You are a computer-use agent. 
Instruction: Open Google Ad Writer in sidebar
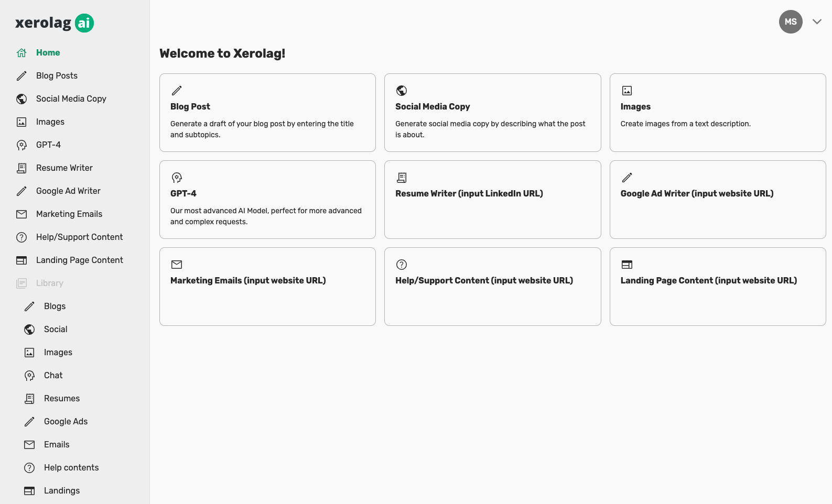pos(68,191)
